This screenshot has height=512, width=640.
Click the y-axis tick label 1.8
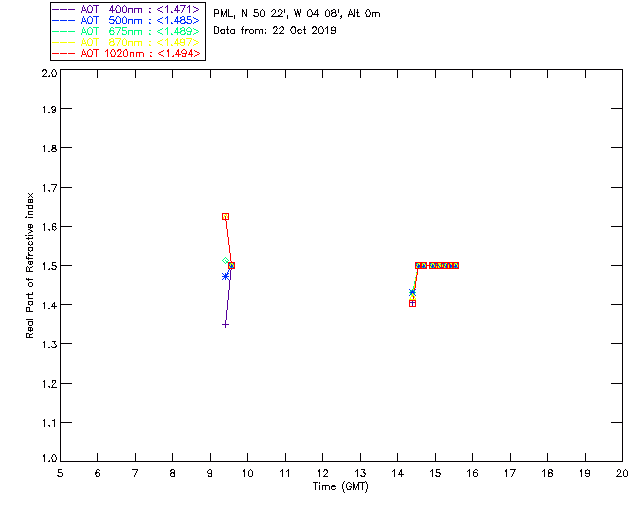pyautogui.click(x=49, y=148)
